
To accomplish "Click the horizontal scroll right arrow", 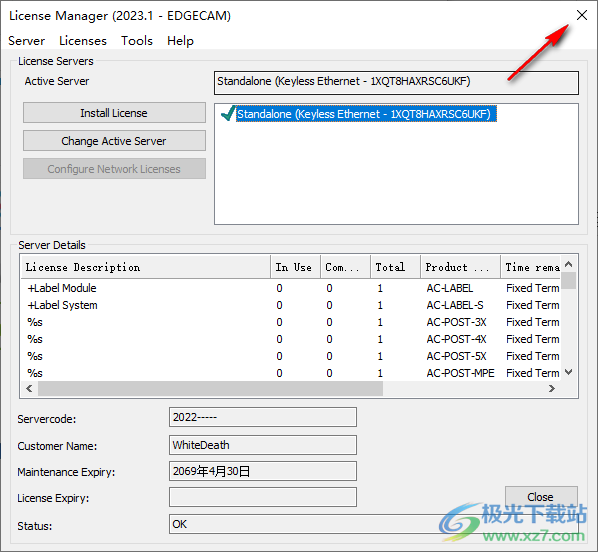I will 551,388.
